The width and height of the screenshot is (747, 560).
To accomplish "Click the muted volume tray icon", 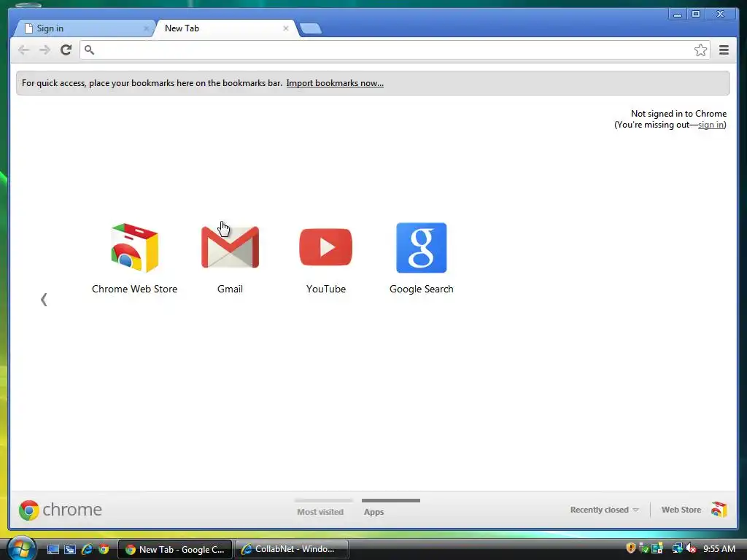I will coord(691,548).
